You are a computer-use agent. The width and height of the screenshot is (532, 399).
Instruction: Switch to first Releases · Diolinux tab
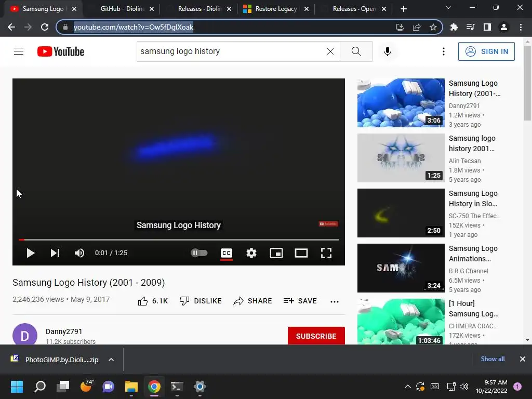(x=199, y=9)
